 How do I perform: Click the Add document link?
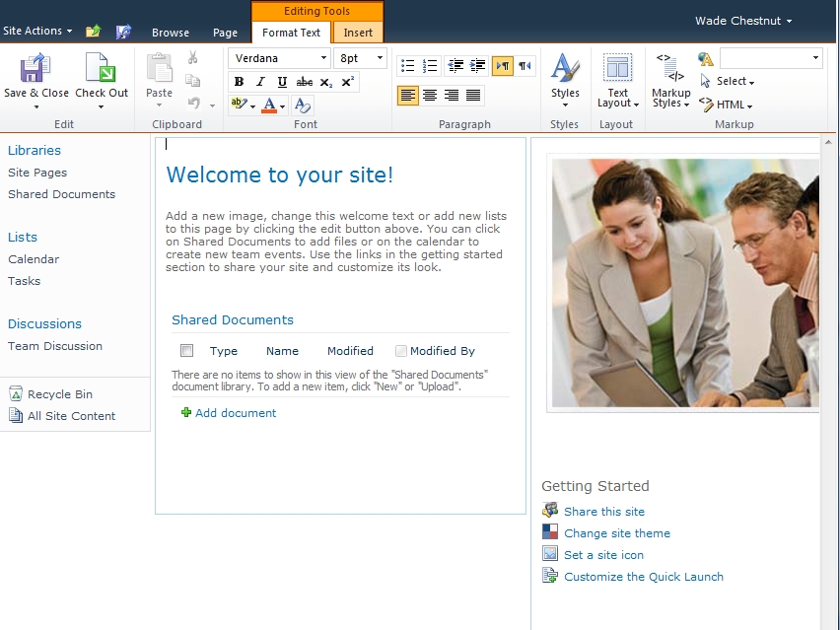[234, 413]
